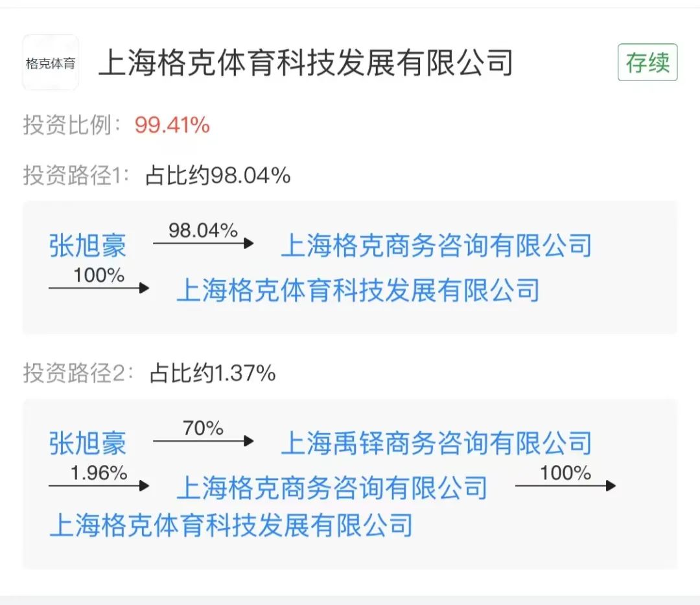This screenshot has height=605, width=700.
Task: Click the 70% arrow in path 2
Action: [203, 439]
